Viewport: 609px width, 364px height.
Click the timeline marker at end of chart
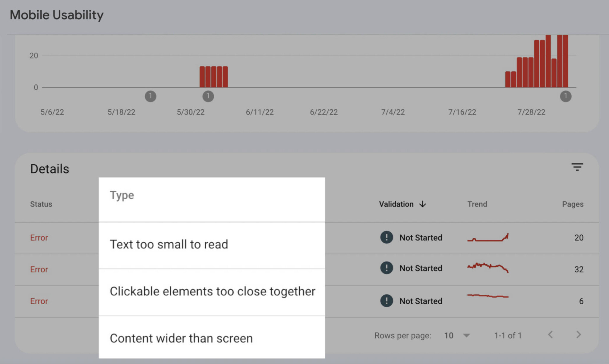coord(566,96)
